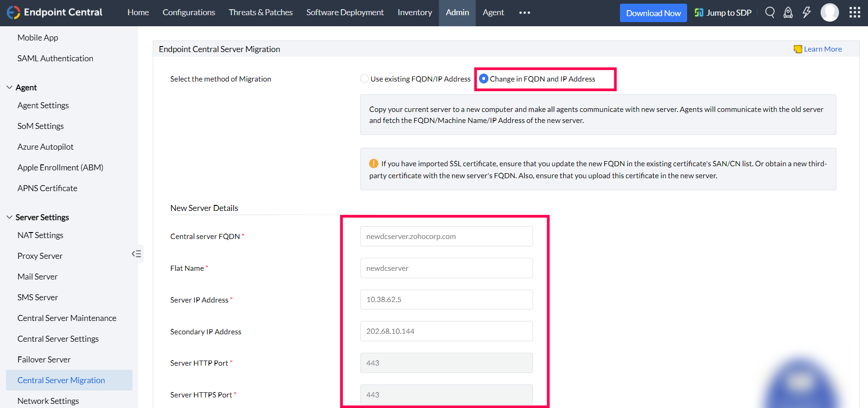The height and width of the screenshot is (408, 868).
Task: Open Failover Server
Action: pyautogui.click(x=44, y=360)
